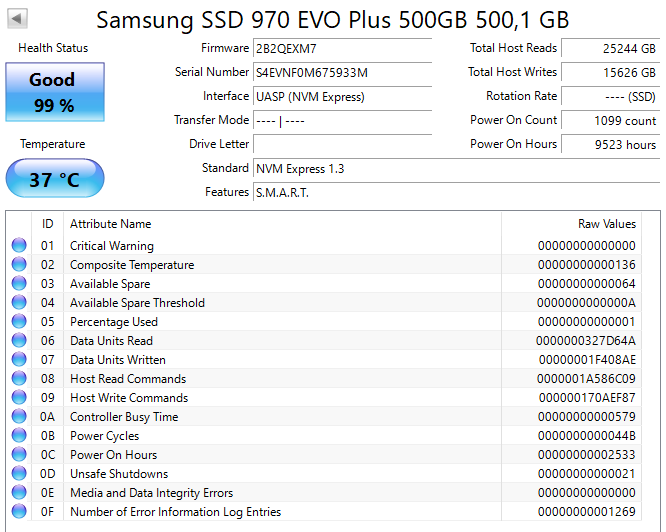Click the 37 °C temperature button

(x=54, y=180)
